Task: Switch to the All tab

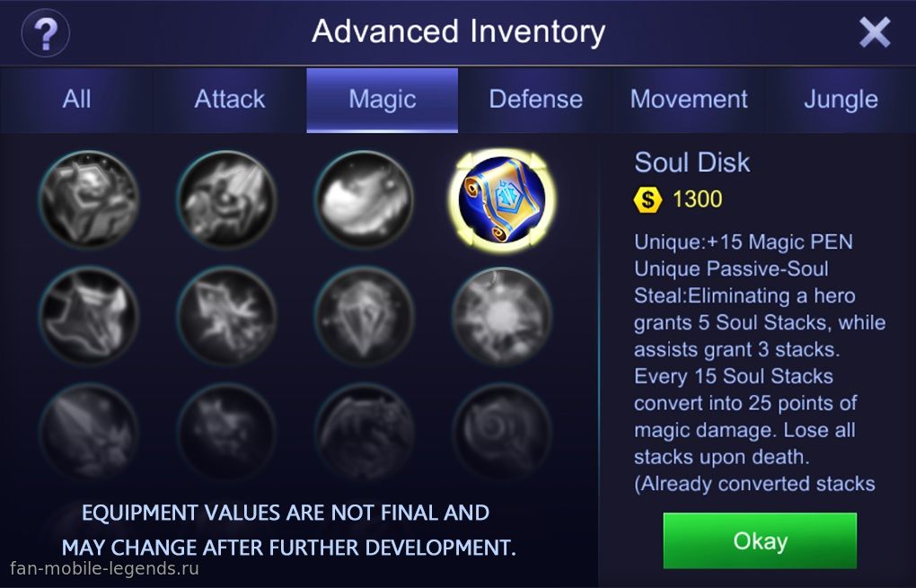Action: (x=76, y=100)
